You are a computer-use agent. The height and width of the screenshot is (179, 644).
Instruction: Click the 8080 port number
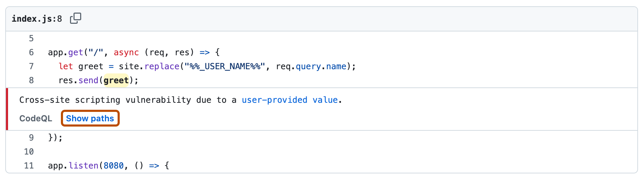click(x=113, y=166)
